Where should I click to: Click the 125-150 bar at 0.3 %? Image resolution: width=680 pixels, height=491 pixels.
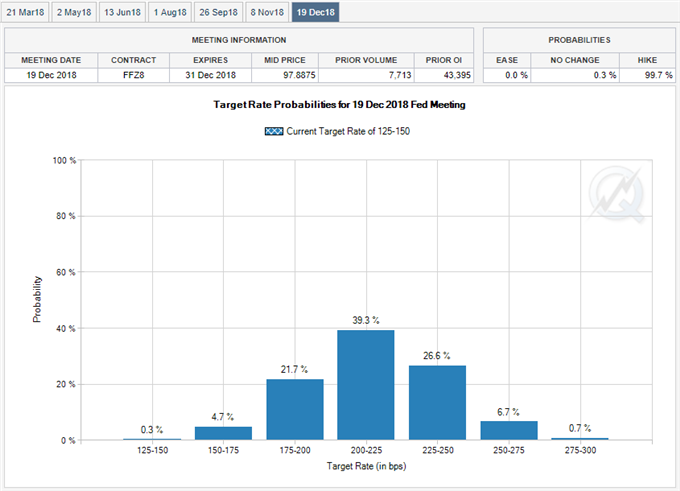coord(152,439)
